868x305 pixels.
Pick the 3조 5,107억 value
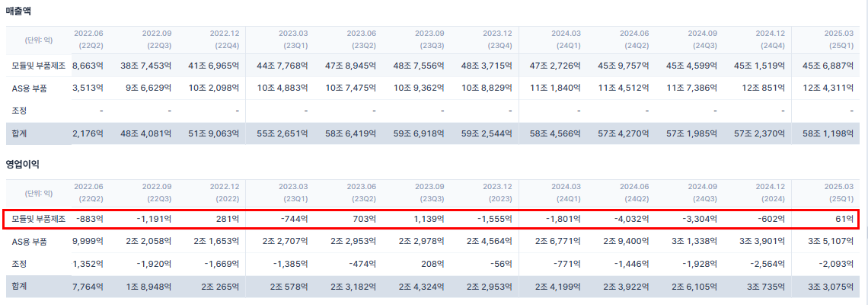831,241
